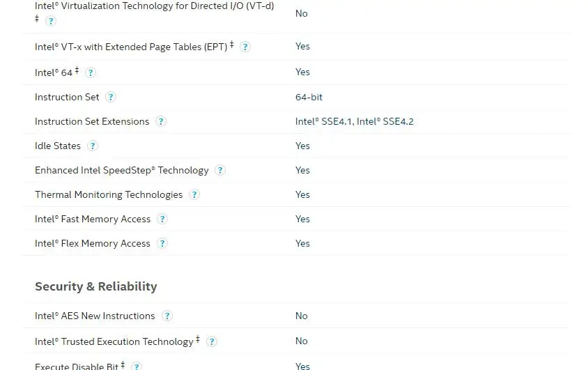Open Trusted Execution Technology help icon

pyautogui.click(x=212, y=341)
